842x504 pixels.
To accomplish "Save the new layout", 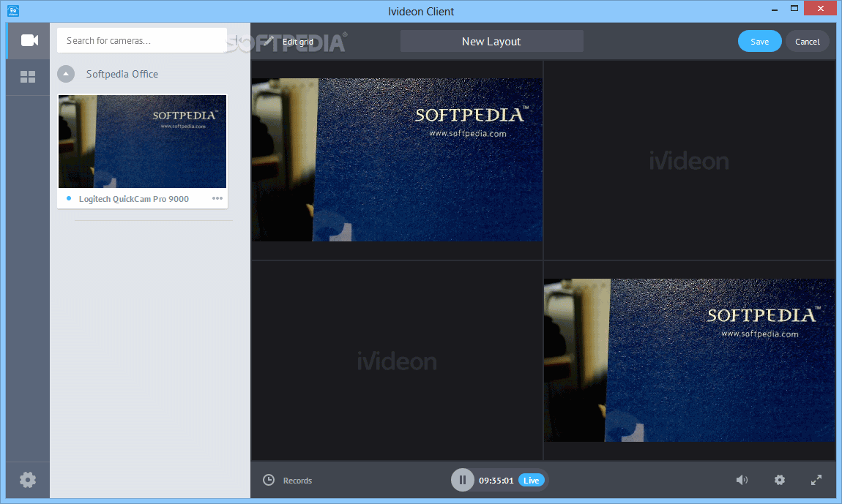I will click(x=759, y=41).
